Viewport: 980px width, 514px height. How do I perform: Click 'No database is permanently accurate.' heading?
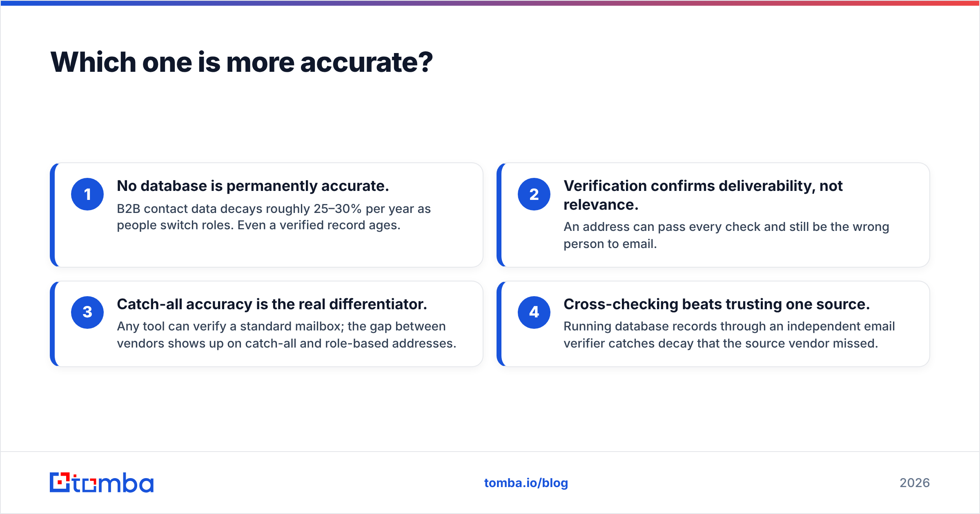click(253, 186)
